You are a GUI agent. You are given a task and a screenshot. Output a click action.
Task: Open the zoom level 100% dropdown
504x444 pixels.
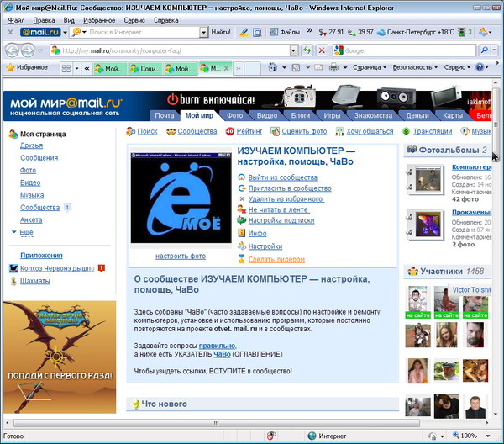tap(488, 436)
